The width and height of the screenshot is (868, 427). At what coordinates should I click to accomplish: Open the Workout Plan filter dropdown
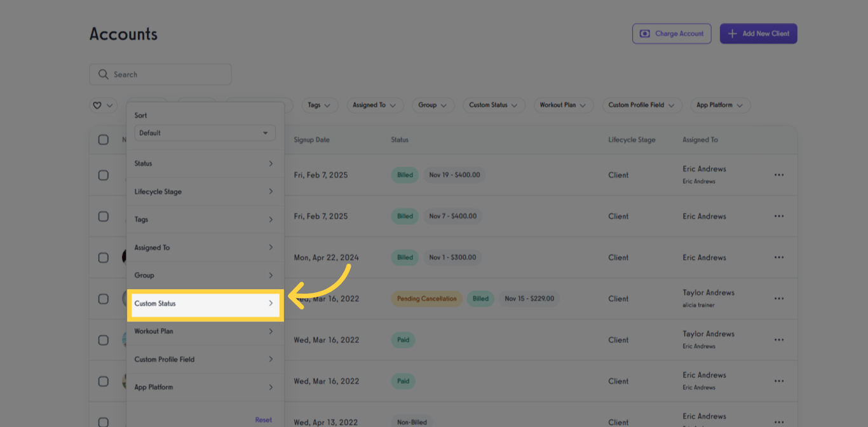tap(563, 105)
